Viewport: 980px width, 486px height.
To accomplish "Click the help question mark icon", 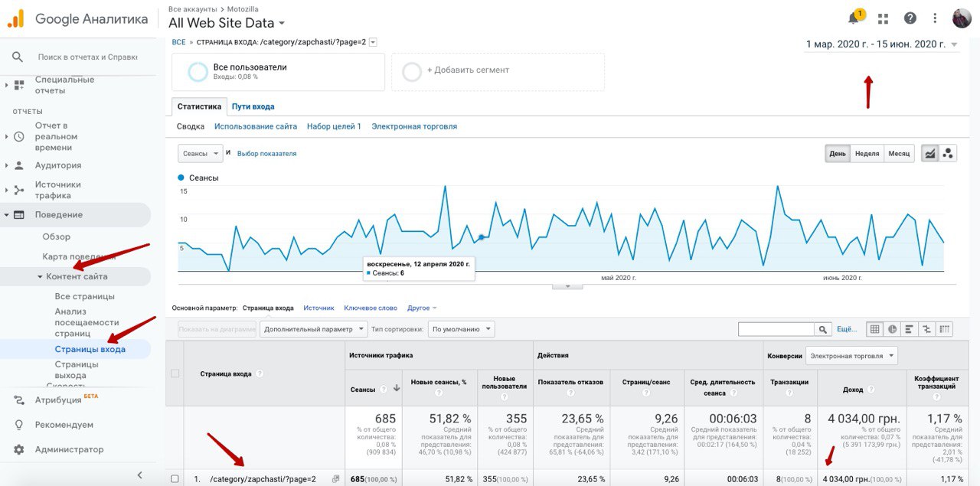I will pyautogui.click(x=910, y=18).
